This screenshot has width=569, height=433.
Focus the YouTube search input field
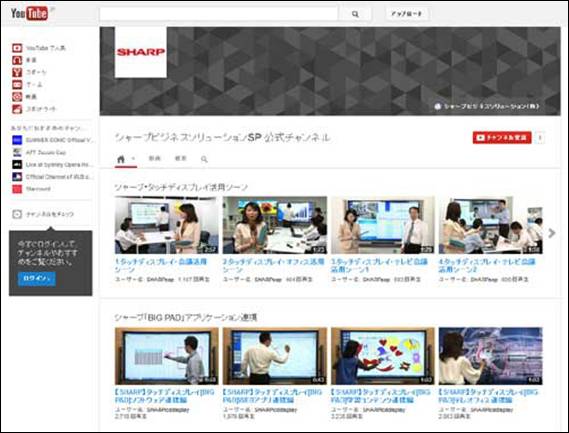(x=219, y=14)
